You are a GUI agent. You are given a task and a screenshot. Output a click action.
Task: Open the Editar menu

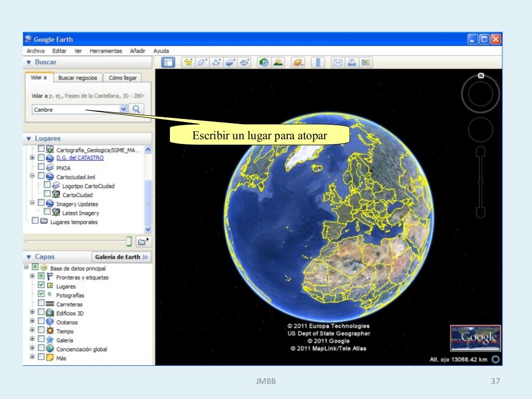pos(59,51)
